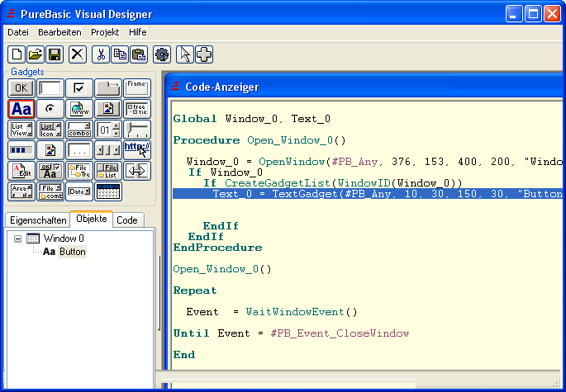Collapse the Window 0 tree node

click(x=17, y=239)
